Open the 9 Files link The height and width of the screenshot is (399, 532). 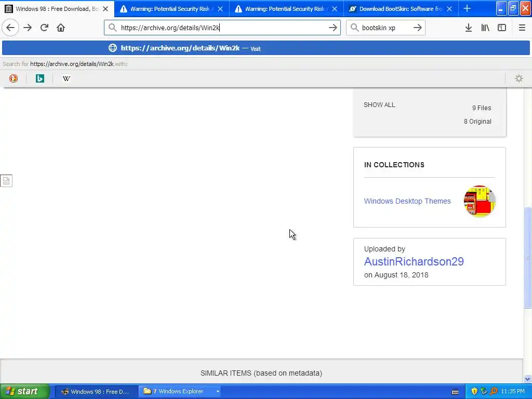pos(482,108)
